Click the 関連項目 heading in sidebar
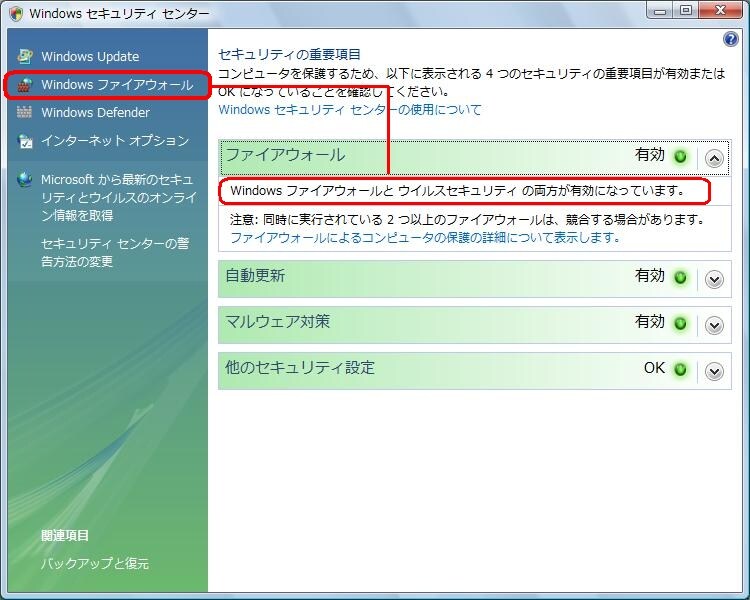Image resolution: width=750 pixels, height=600 pixels. click(x=65, y=535)
